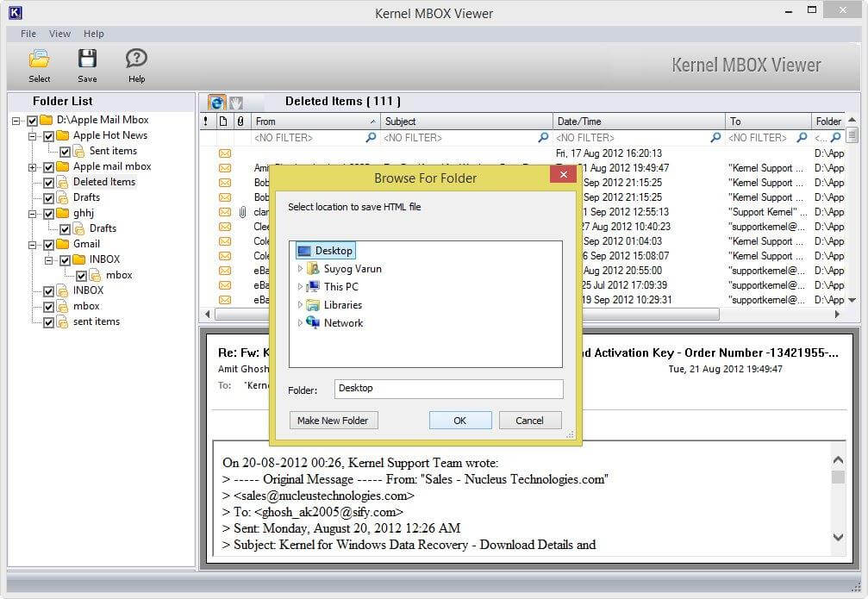Click the search icon in From filter

point(371,137)
